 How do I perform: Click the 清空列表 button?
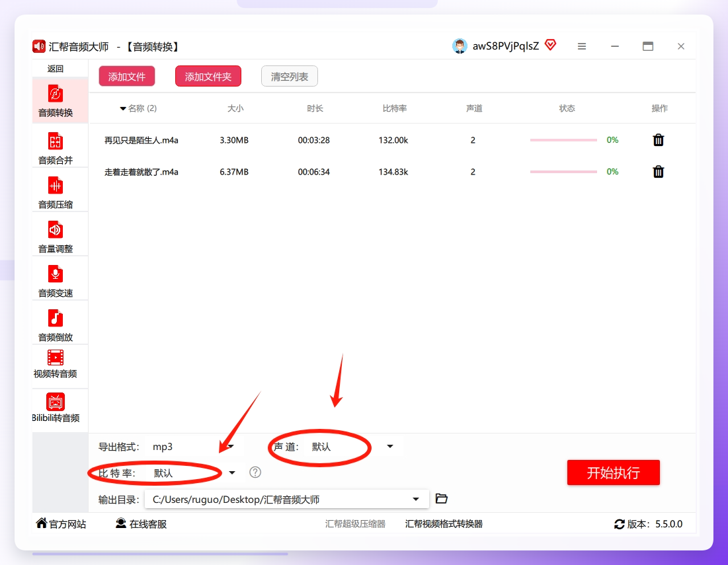pyautogui.click(x=289, y=77)
